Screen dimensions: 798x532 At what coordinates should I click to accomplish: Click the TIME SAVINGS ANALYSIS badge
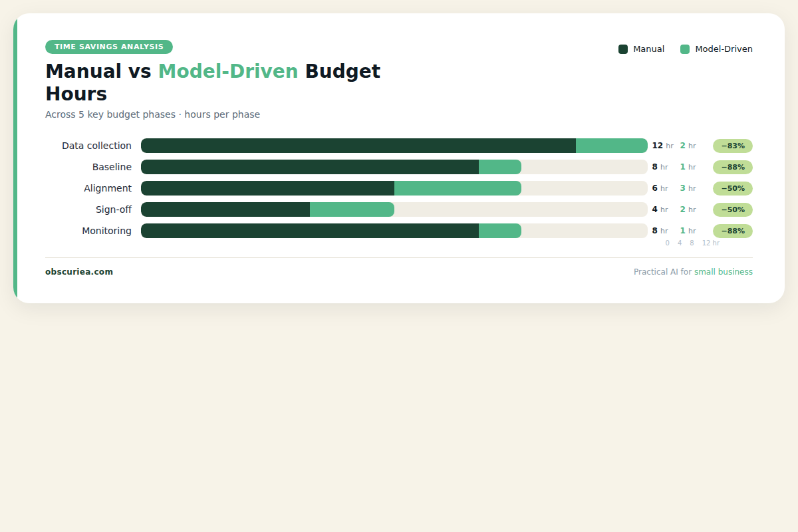pyautogui.click(x=109, y=47)
